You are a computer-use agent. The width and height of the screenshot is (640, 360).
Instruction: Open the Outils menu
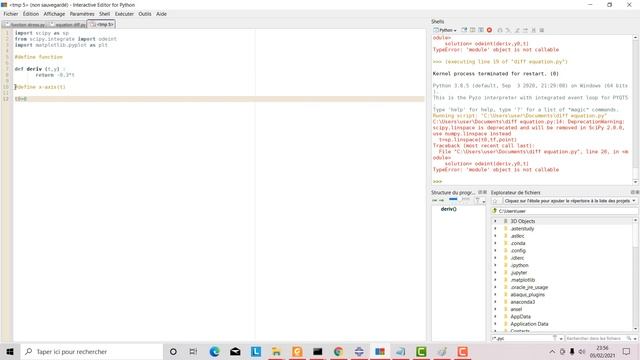pos(144,14)
